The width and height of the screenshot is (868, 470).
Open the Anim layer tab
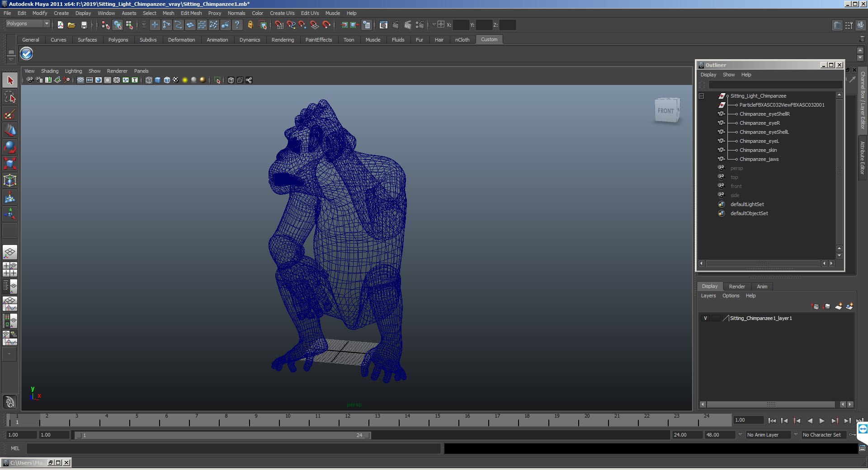tap(762, 287)
